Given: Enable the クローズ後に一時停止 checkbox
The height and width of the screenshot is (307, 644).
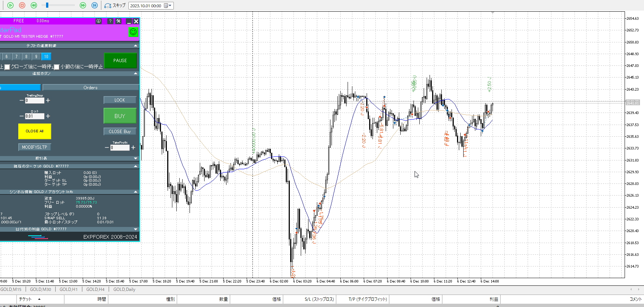Looking at the screenshot, I should (7, 67).
